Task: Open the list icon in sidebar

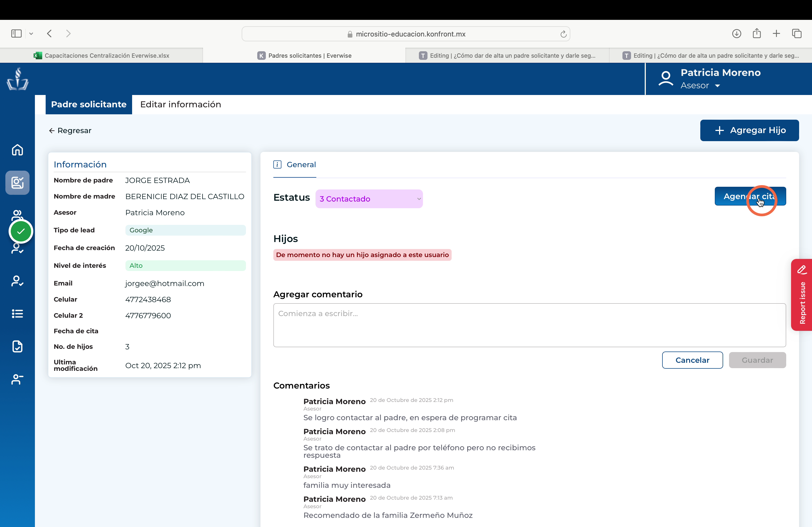Action: tap(17, 314)
